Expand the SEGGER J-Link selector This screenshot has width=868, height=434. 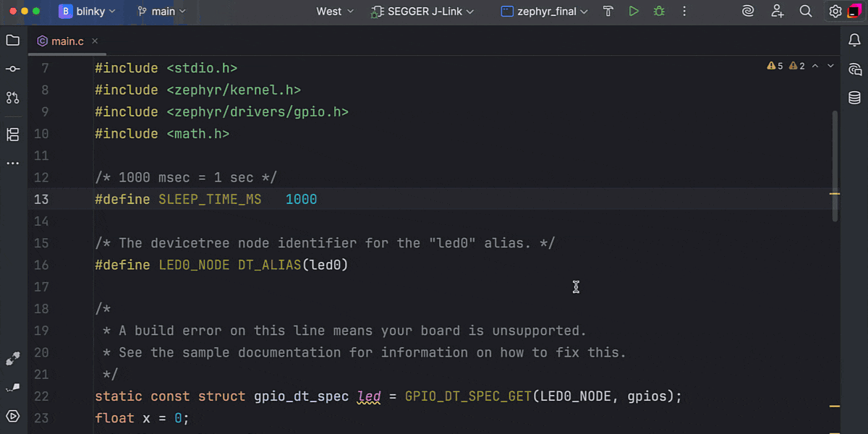pos(422,12)
